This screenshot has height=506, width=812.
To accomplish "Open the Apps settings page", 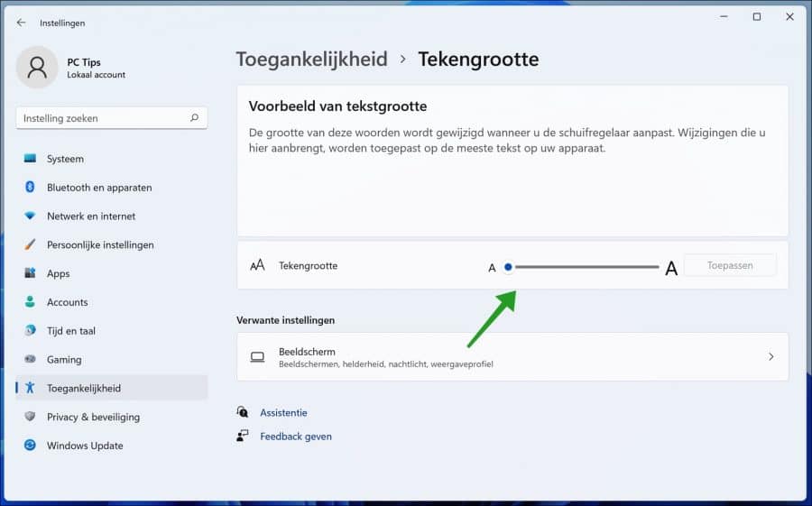I will point(111,273).
